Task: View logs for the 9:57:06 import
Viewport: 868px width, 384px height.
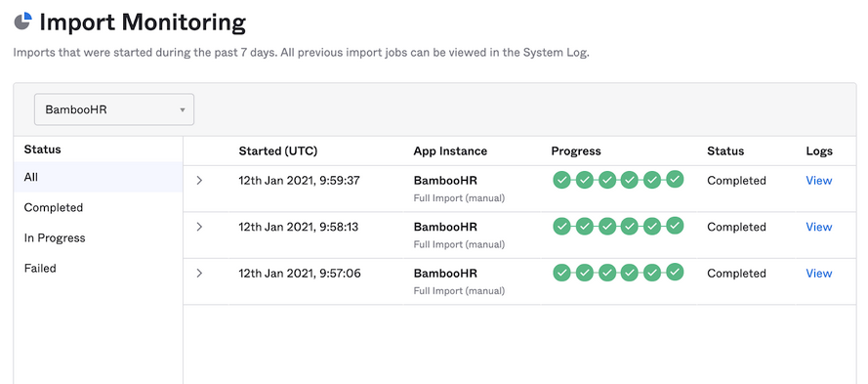Action: [x=819, y=274]
